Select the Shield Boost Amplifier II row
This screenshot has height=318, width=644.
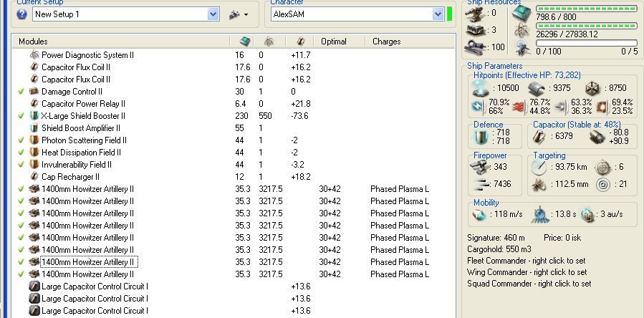[234, 128]
